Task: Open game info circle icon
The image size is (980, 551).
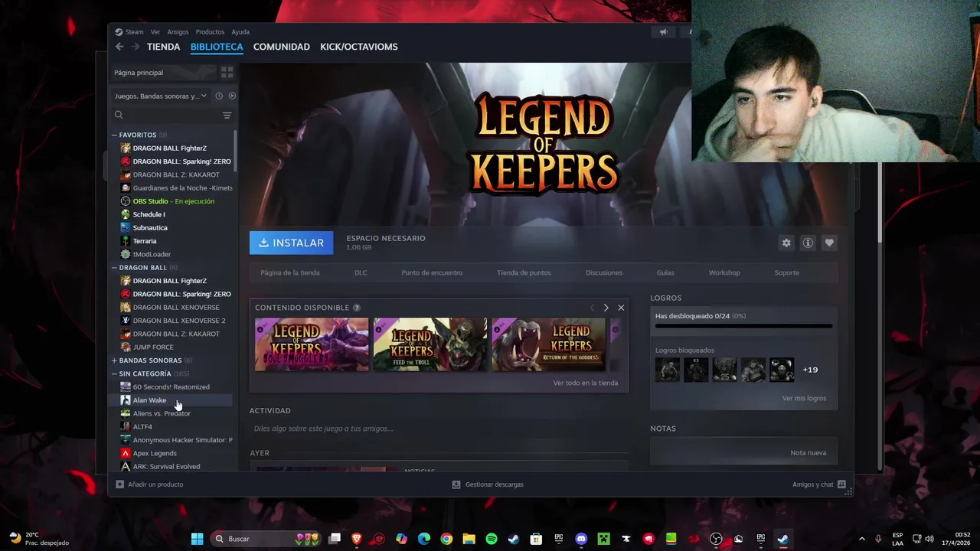Action: (808, 243)
